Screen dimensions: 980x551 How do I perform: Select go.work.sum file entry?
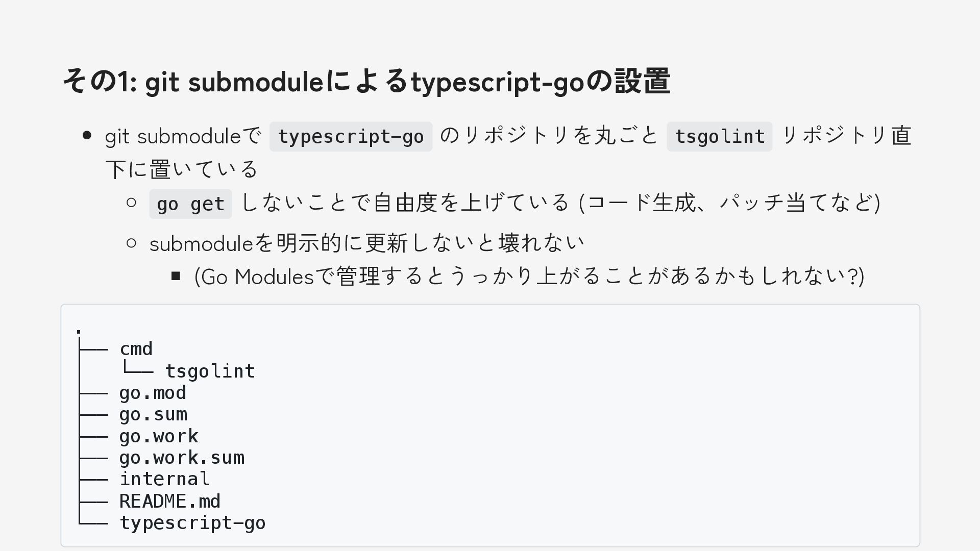[x=181, y=458]
